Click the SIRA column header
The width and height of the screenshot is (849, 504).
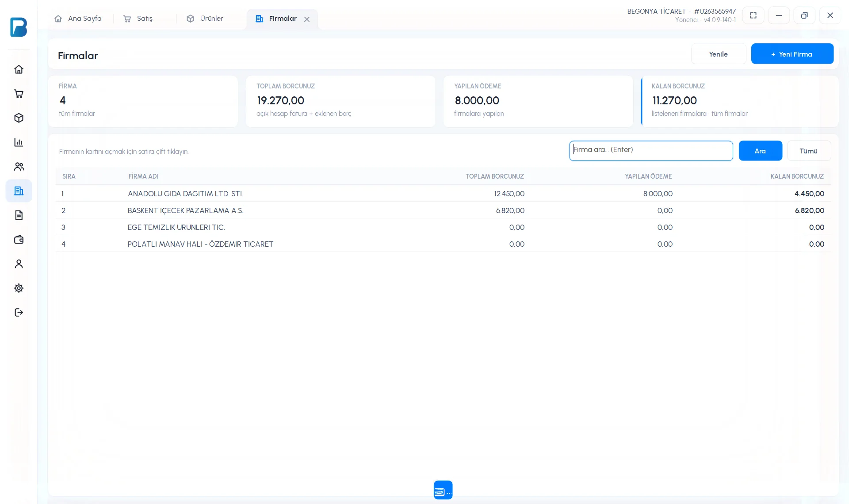(69, 176)
